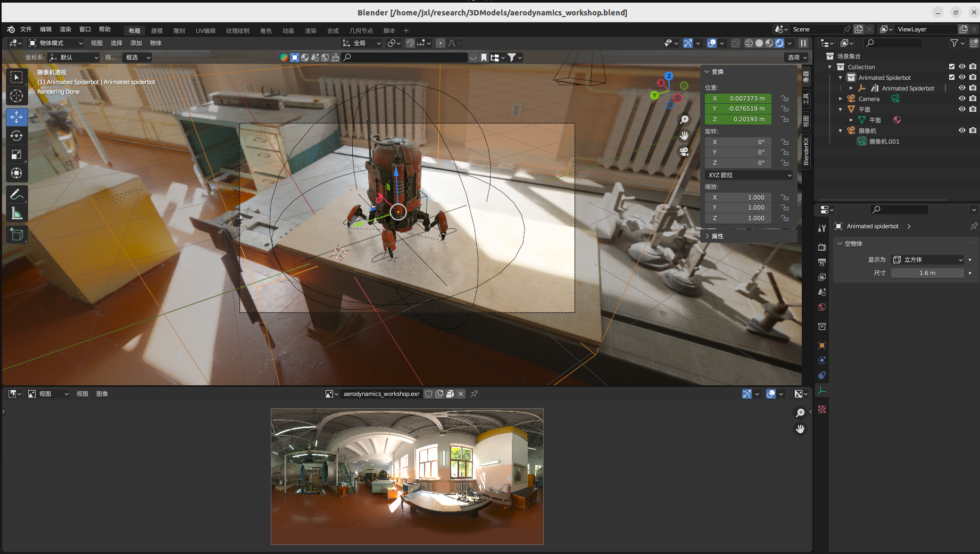This screenshot has width=980, height=554.
Task: Open the Render properties tab
Action: click(x=822, y=247)
